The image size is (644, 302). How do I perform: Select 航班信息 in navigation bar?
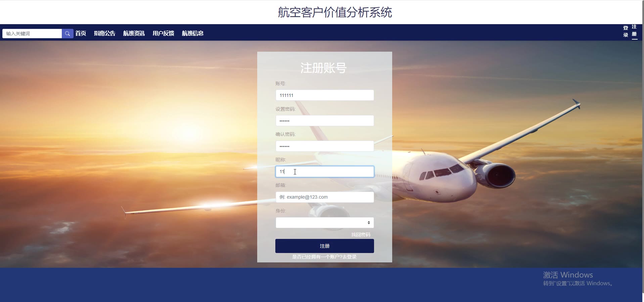(x=193, y=33)
